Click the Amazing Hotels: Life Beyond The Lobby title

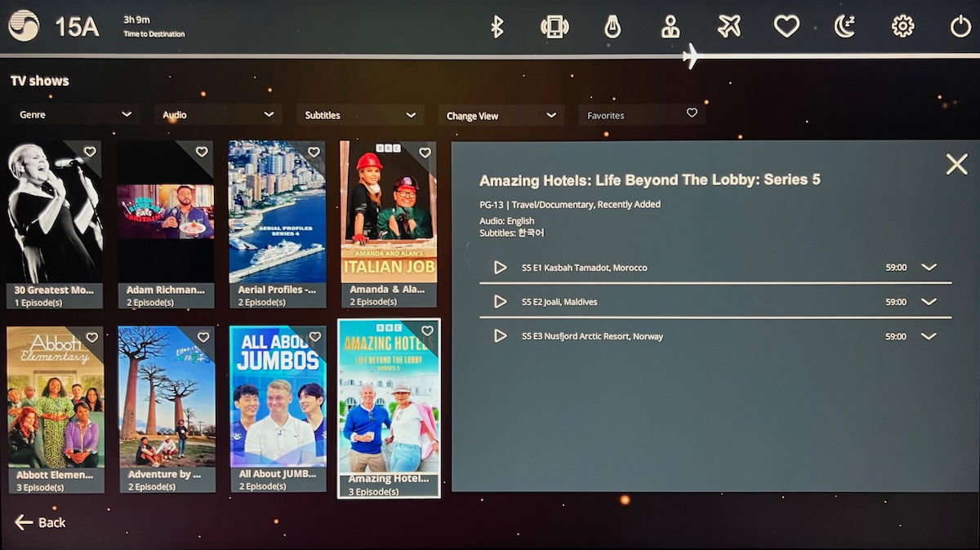coord(650,180)
